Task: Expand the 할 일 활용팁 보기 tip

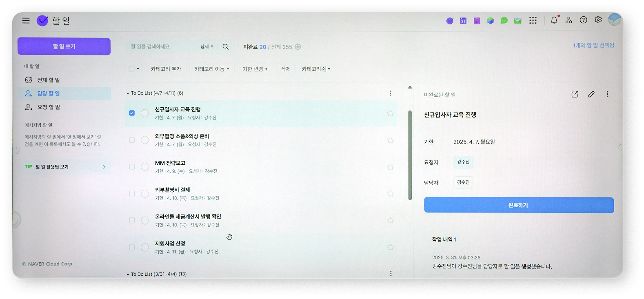Action: click(x=65, y=167)
